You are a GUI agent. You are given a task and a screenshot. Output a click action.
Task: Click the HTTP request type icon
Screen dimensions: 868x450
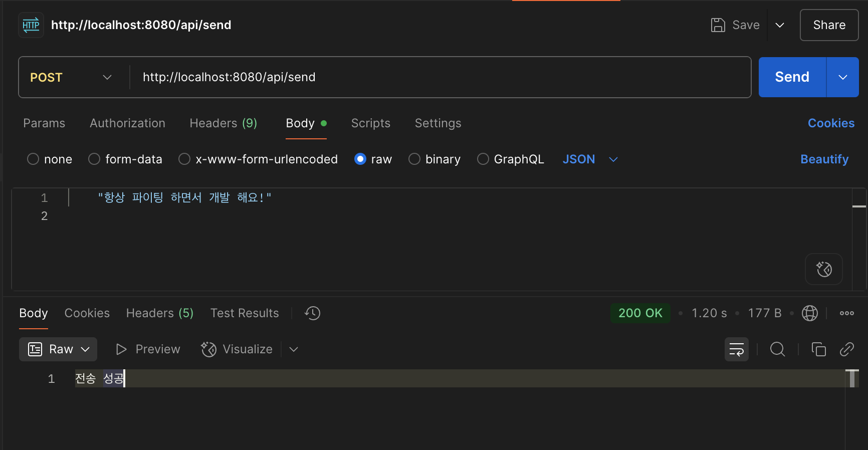coord(31,25)
